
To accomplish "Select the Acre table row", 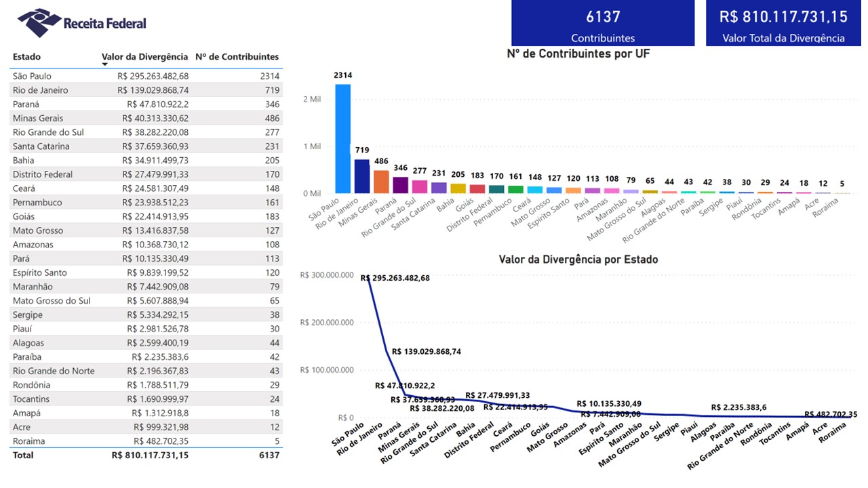I will coord(146,427).
